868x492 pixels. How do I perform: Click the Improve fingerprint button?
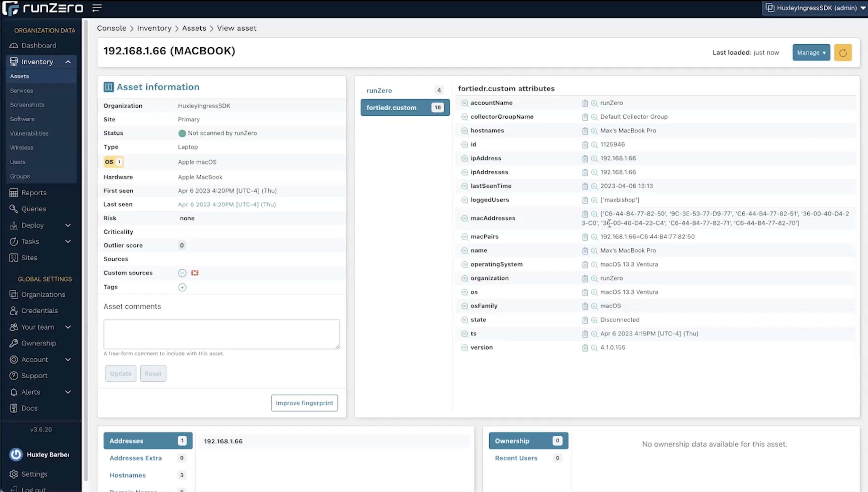[304, 403]
